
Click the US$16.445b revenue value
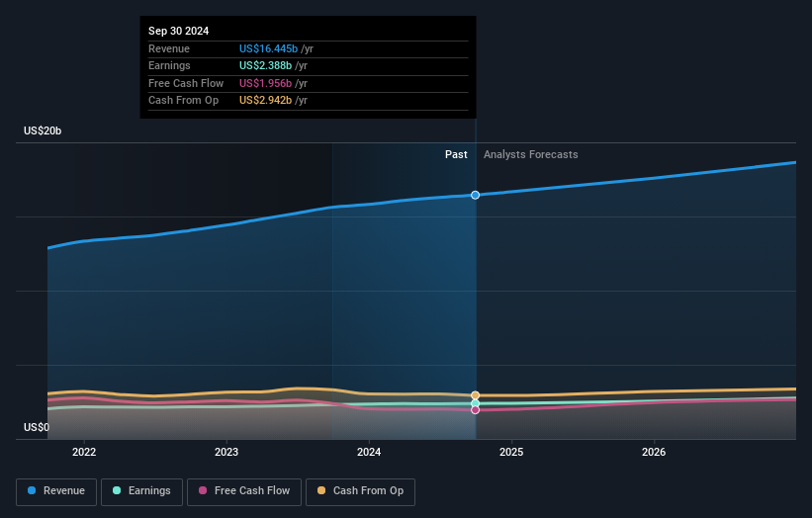268,48
